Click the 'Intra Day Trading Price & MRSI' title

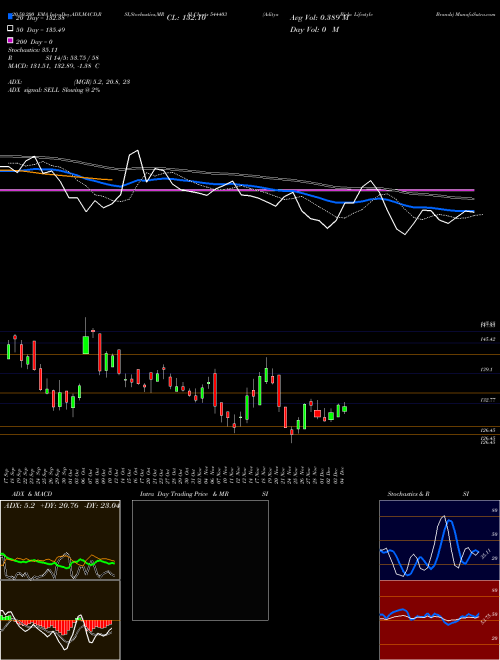click(204, 494)
